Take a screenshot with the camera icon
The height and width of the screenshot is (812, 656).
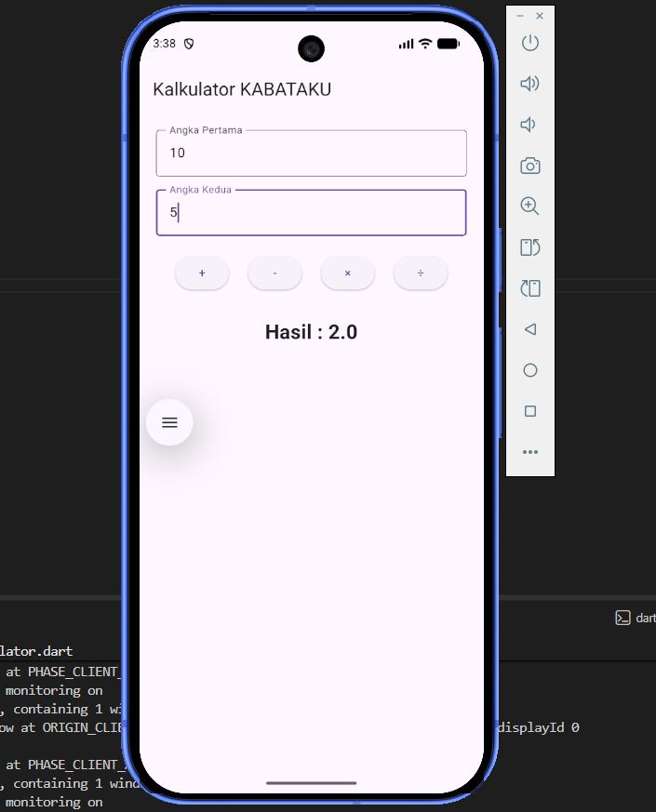click(529, 166)
